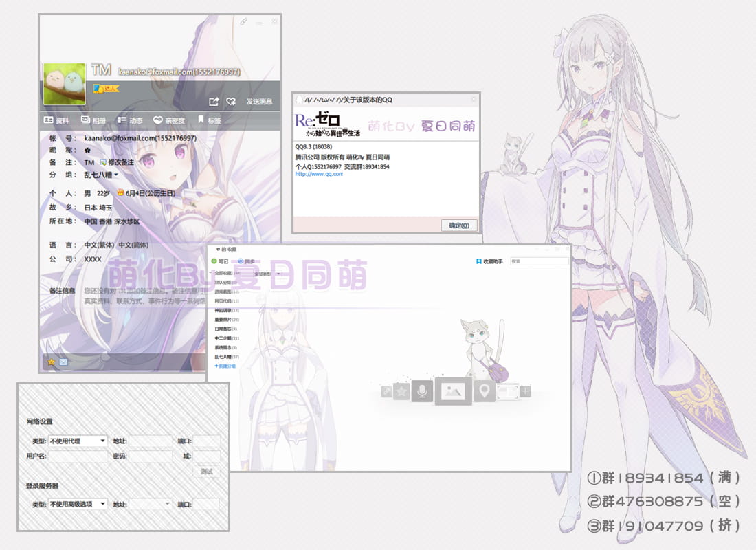The width and height of the screenshot is (756, 550).
Task: Select the 游戏截图 category
Action: [x=227, y=291]
